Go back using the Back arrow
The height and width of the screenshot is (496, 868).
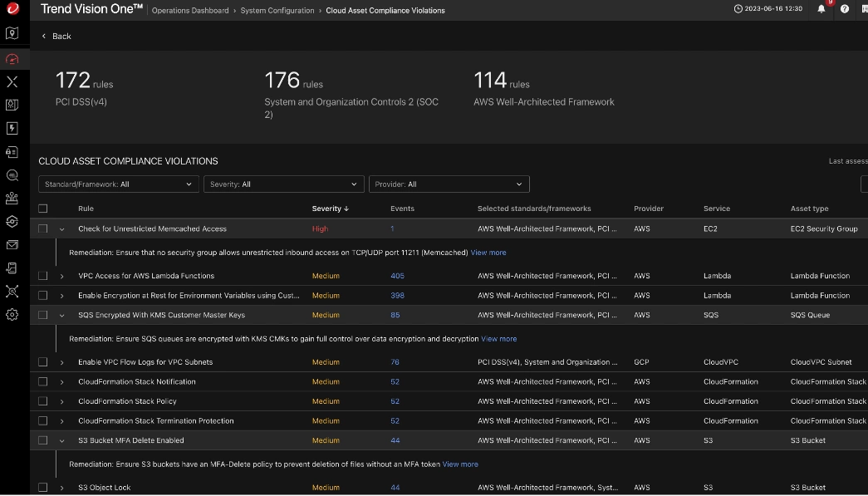click(x=44, y=36)
